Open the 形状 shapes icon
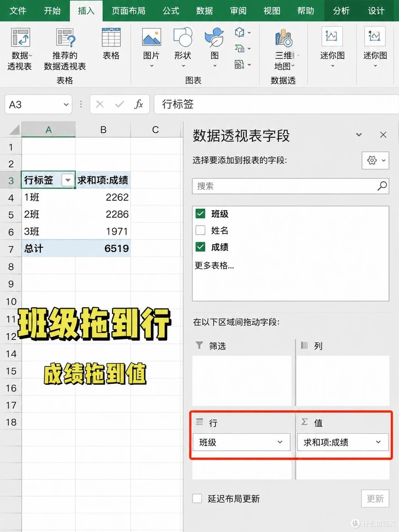The image size is (399, 532). tap(183, 38)
